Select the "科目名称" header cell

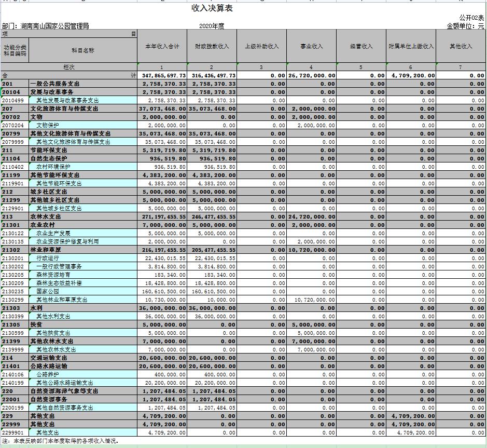point(83,50)
